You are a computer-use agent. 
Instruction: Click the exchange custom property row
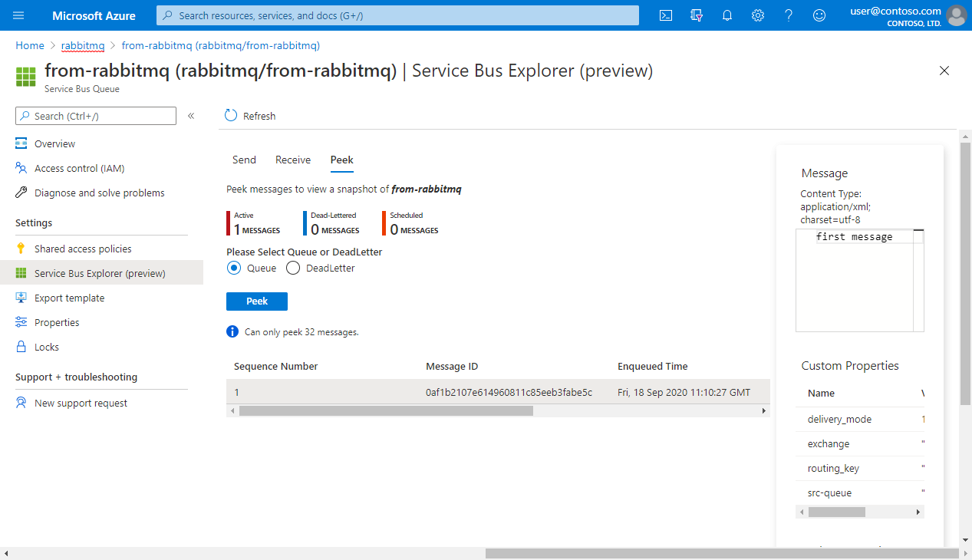click(x=860, y=443)
